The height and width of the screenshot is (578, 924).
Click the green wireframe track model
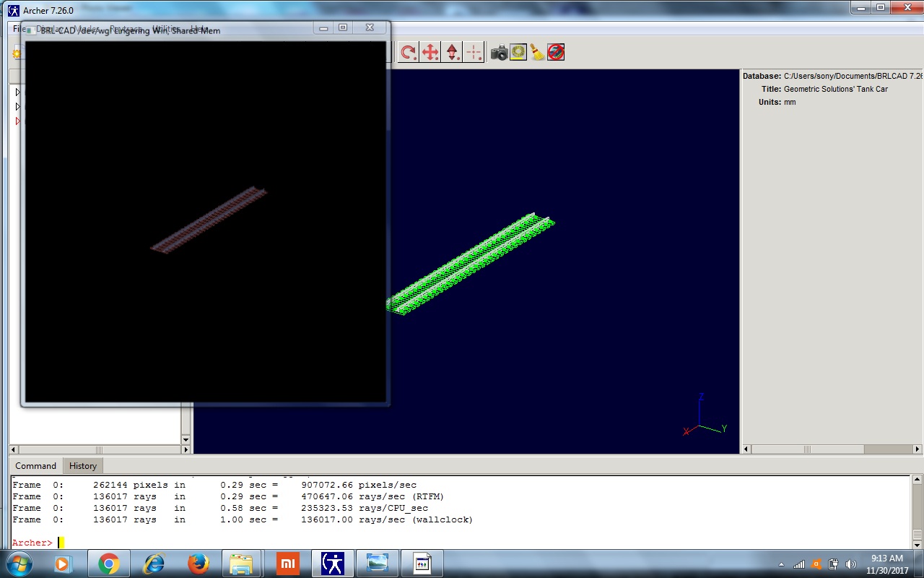[x=472, y=264]
